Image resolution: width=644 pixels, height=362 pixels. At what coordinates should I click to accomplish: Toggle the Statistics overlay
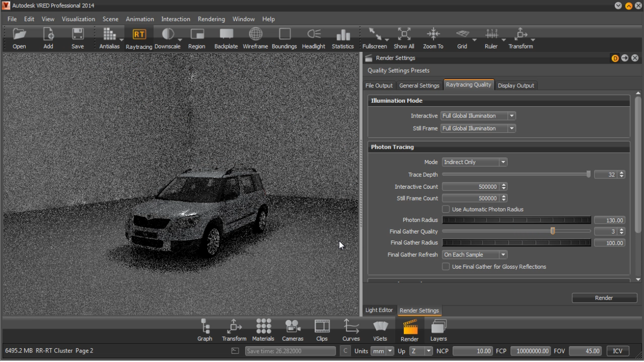[x=343, y=38]
